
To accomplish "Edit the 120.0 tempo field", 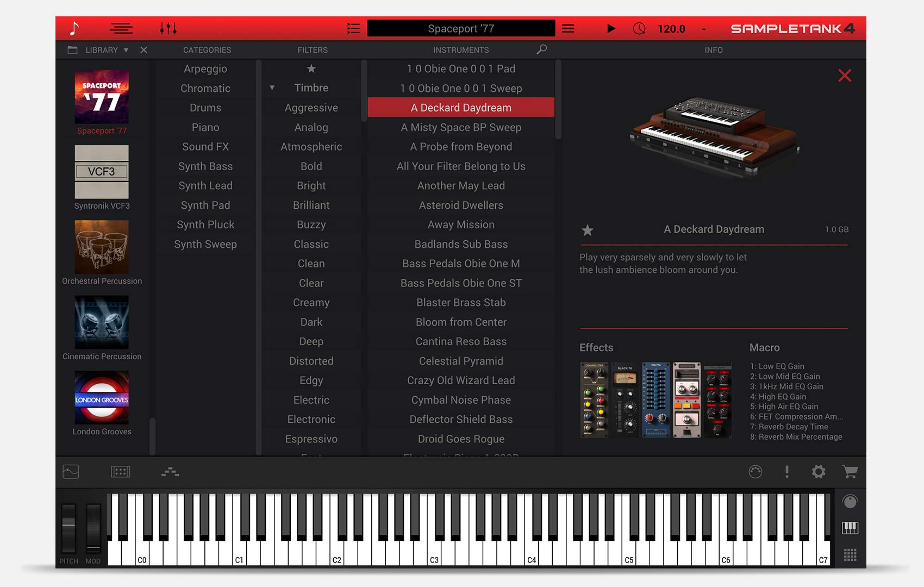I will point(671,29).
